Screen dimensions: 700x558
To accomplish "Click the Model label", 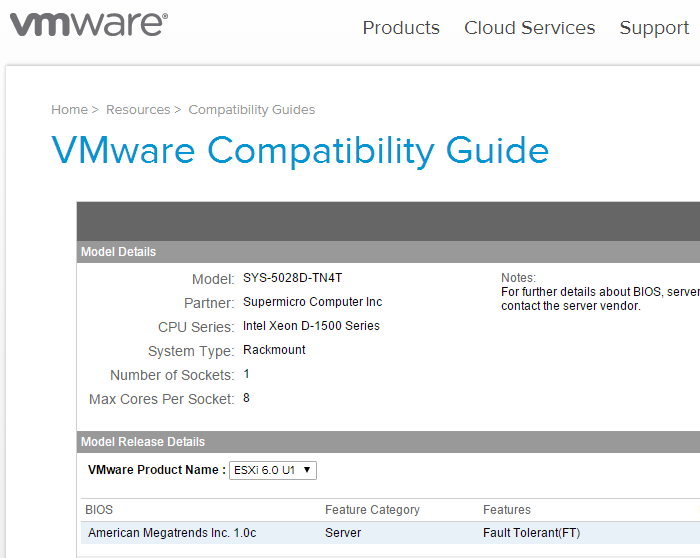I will click(213, 279).
